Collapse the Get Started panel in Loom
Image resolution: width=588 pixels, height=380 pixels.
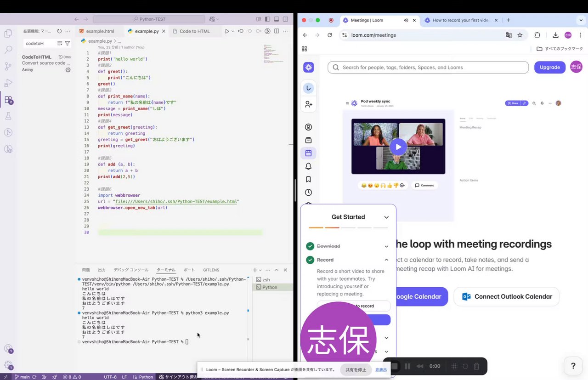[386, 217]
